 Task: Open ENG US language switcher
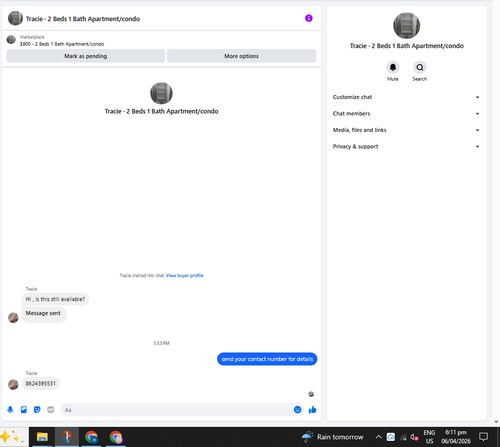(x=429, y=437)
